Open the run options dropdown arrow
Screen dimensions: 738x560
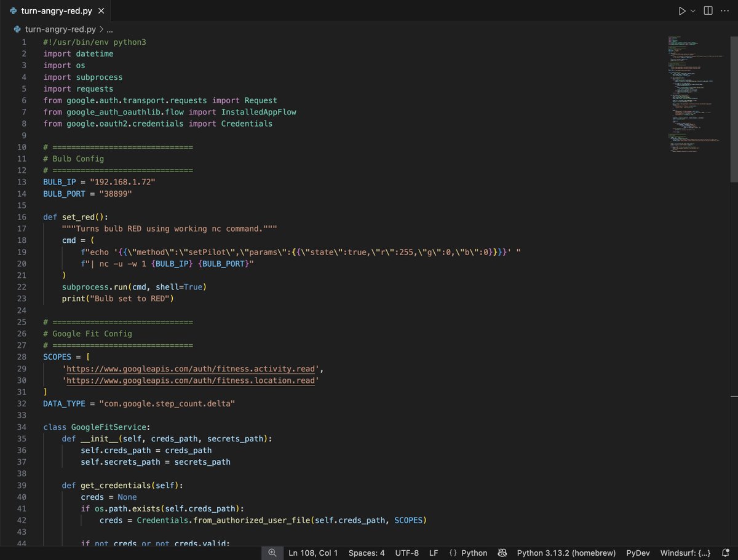pyautogui.click(x=693, y=11)
